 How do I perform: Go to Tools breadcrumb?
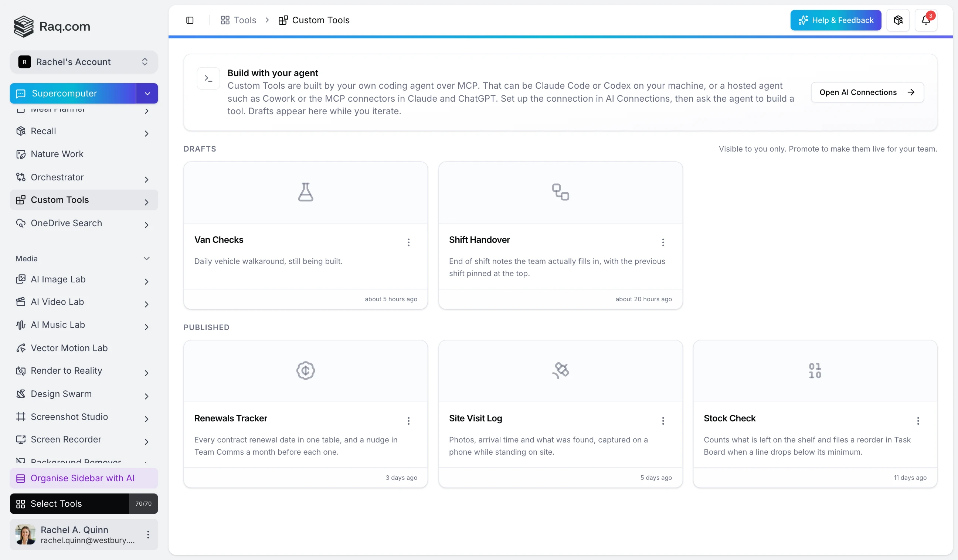pyautogui.click(x=238, y=20)
